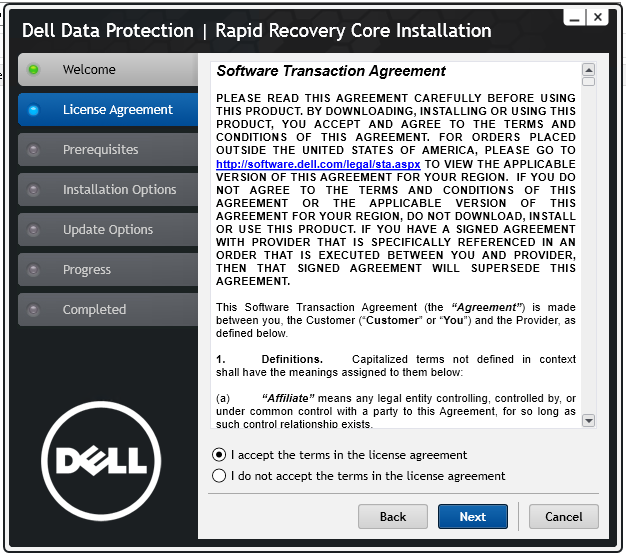
Task: Click the green Welcome step indicator dot
Action: pyautogui.click(x=34, y=69)
